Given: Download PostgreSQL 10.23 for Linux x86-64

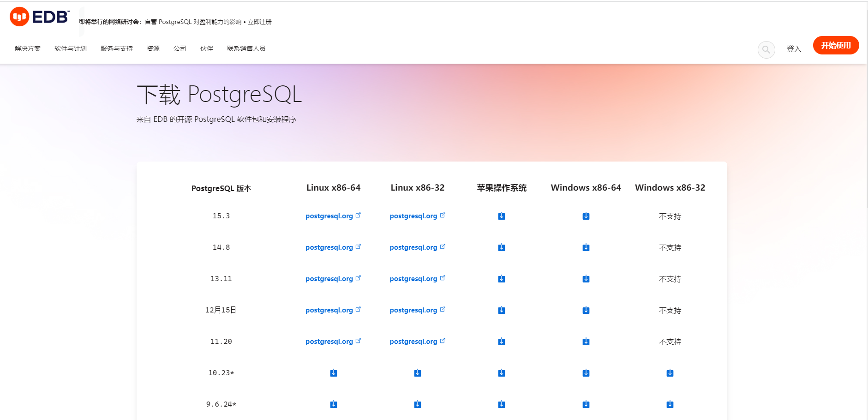Looking at the screenshot, I should click(334, 373).
